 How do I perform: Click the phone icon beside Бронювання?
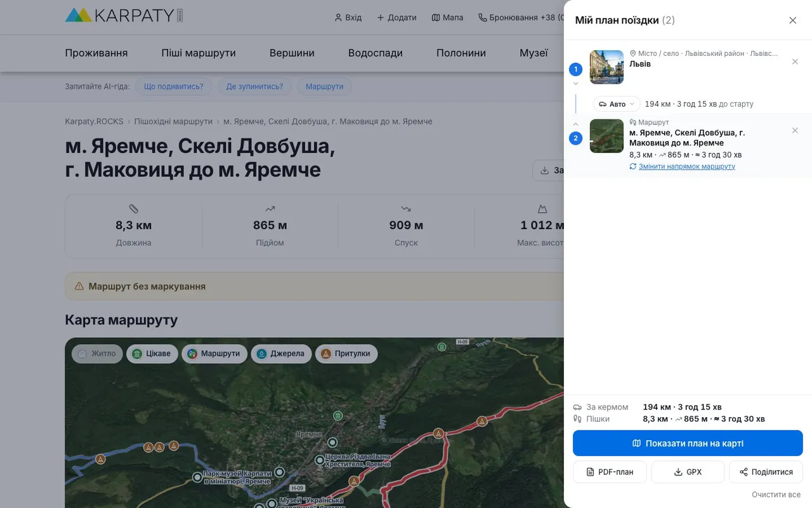482,18
